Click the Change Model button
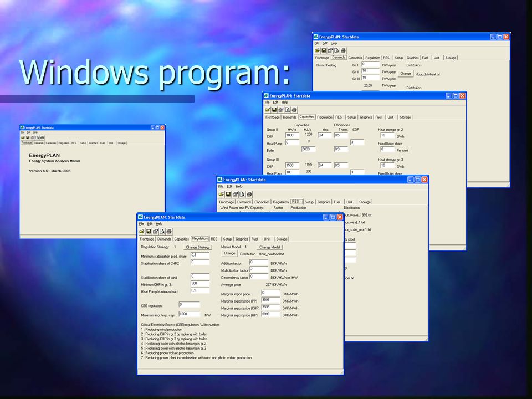This screenshot has height=399, width=532. 270,247
